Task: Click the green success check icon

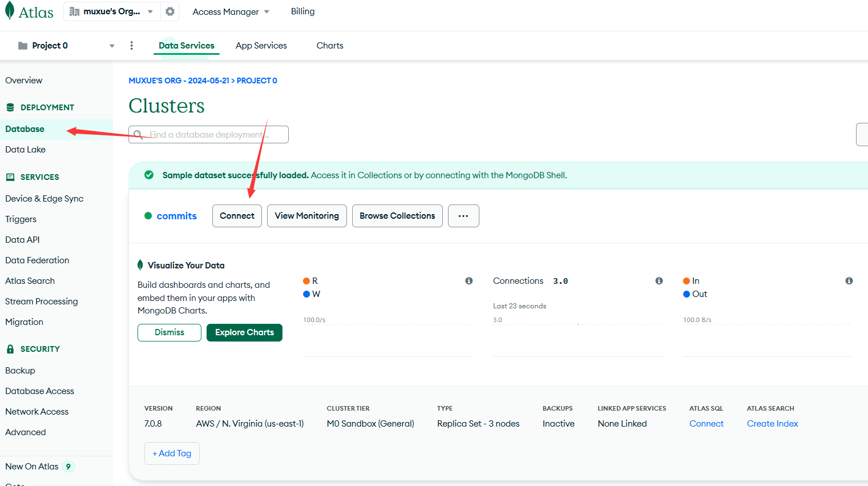Action: click(149, 175)
